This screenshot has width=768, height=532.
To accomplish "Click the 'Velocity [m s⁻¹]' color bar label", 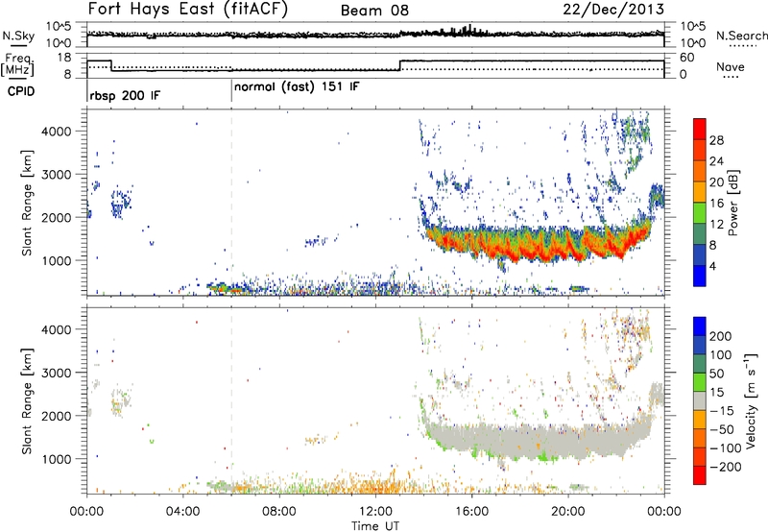I will click(751, 400).
